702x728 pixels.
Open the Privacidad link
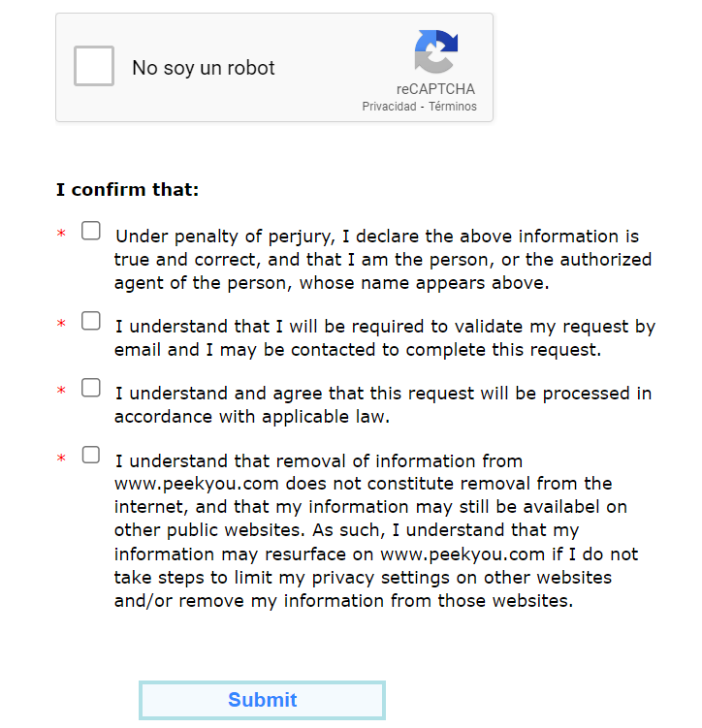pos(389,107)
